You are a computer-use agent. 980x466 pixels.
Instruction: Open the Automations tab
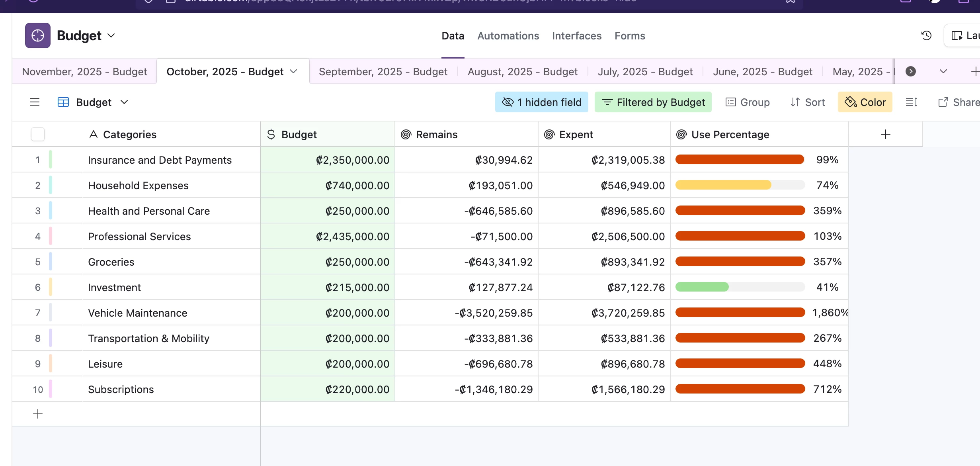508,36
